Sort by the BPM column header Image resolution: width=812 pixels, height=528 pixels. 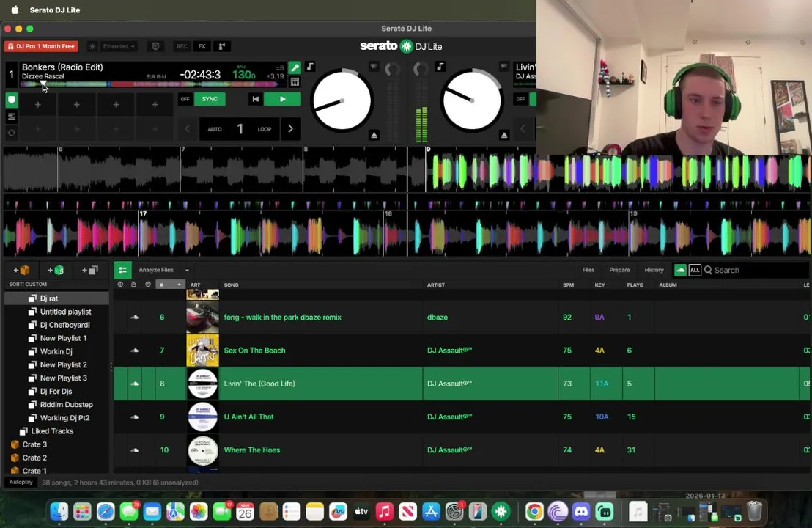pos(568,285)
